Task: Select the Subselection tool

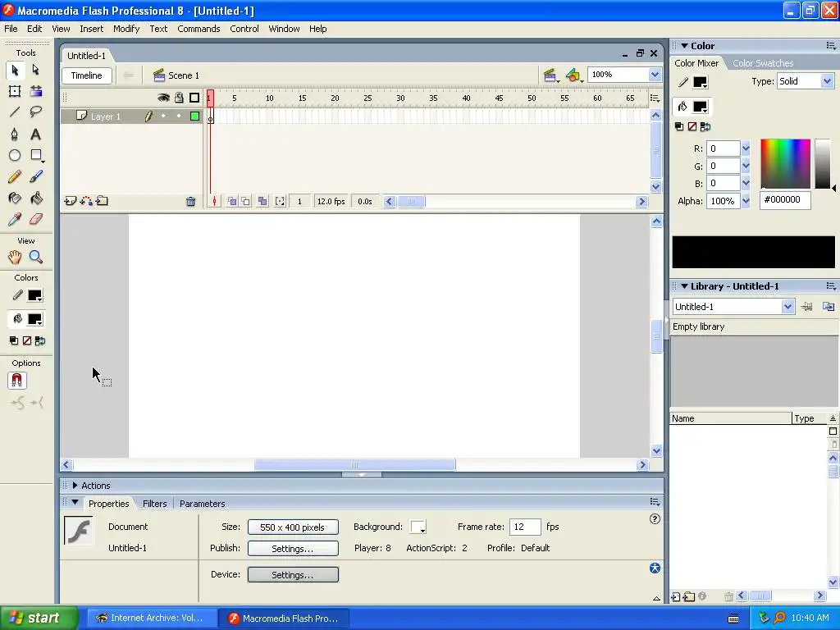Action: 35,71
